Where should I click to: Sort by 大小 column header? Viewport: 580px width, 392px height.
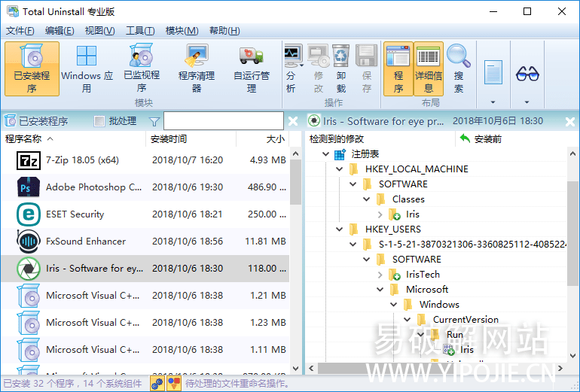[263, 139]
